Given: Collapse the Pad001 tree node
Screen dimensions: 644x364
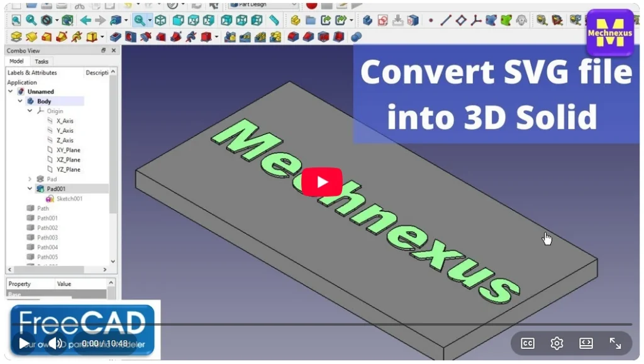Looking at the screenshot, I should [30, 189].
